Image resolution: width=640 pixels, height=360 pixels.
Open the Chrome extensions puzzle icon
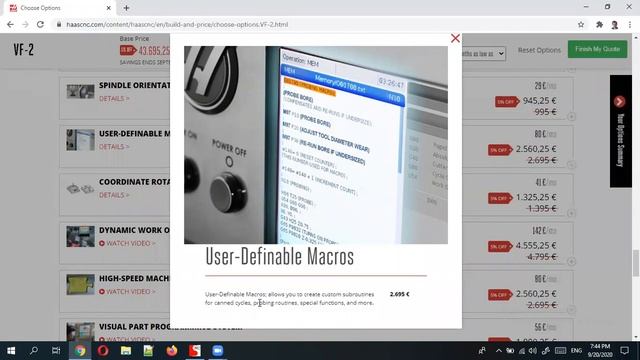point(599,24)
